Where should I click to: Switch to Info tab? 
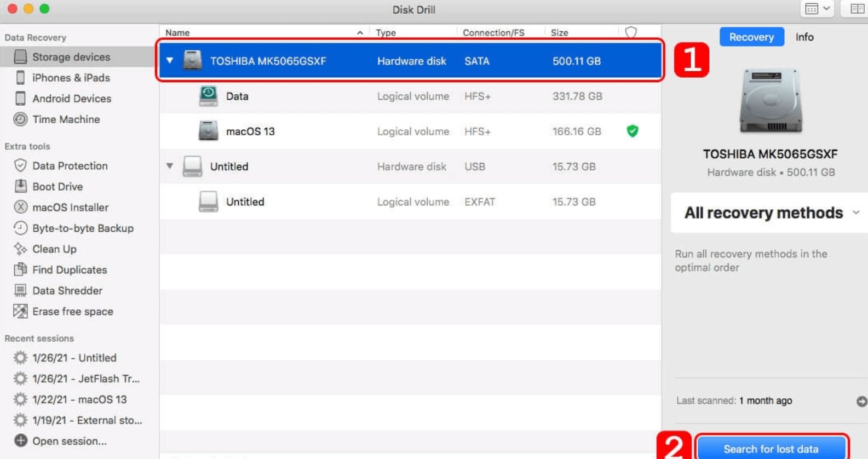click(x=804, y=37)
